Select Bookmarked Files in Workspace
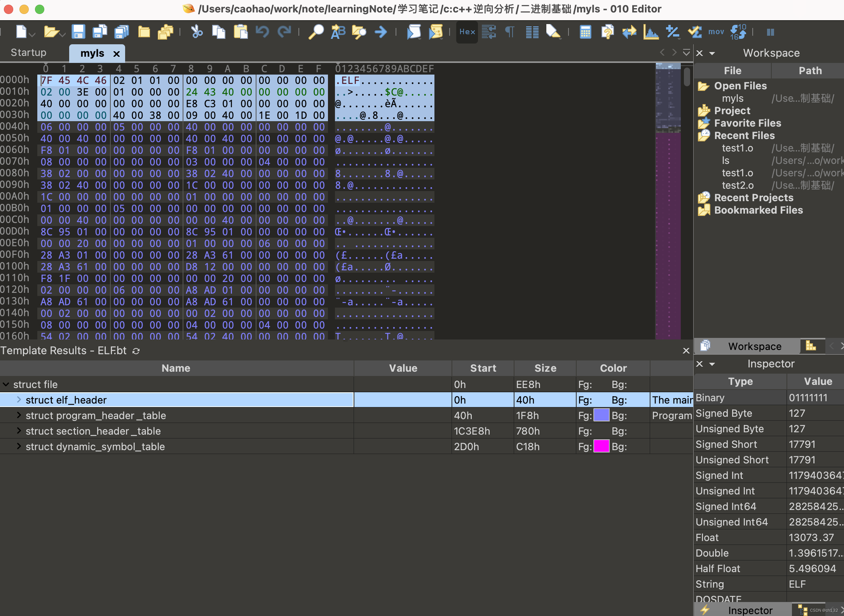 758,210
